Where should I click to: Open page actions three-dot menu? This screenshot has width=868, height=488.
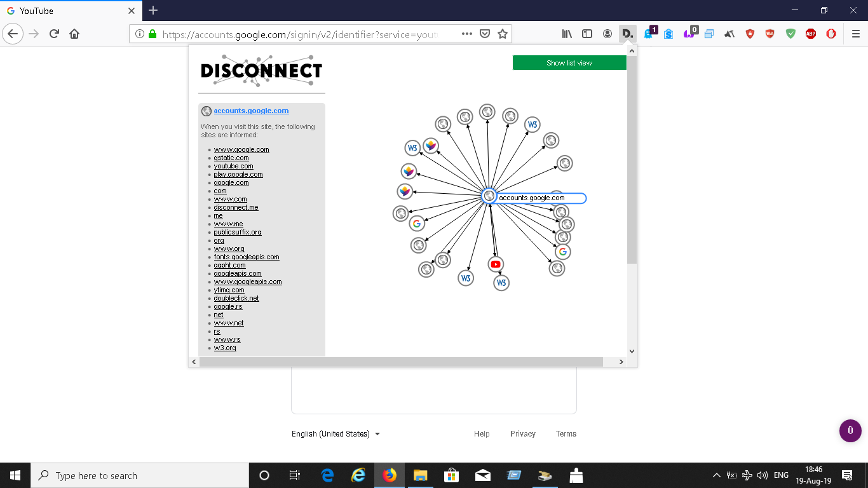tap(467, 34)
